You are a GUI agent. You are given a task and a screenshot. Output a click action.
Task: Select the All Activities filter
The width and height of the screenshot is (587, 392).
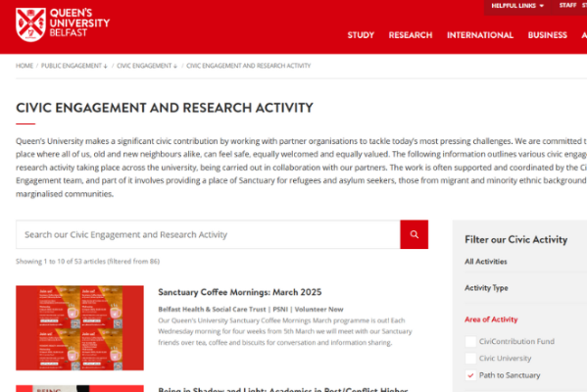coord(485,262)
